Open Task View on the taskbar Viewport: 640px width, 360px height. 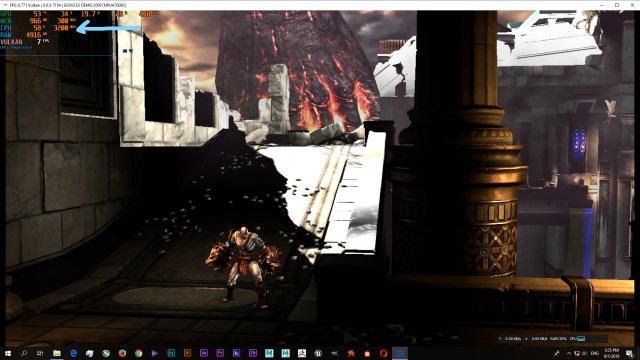pos(40,353)
